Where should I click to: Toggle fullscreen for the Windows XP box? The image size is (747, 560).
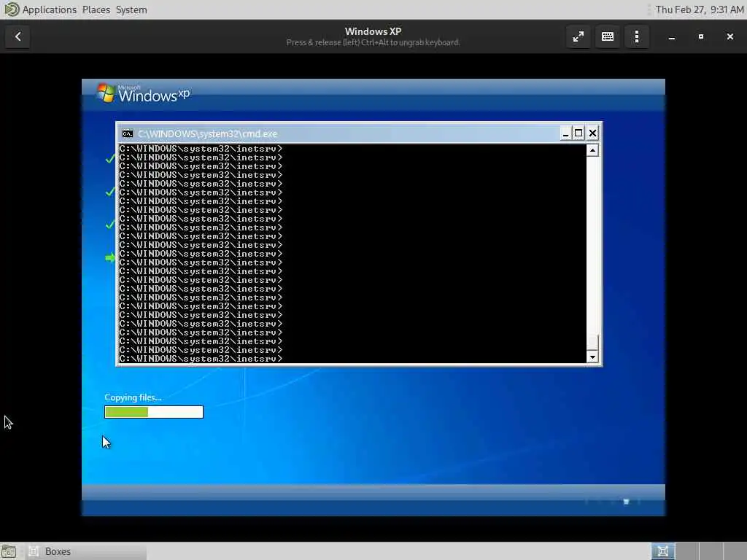tap(578, 36)
